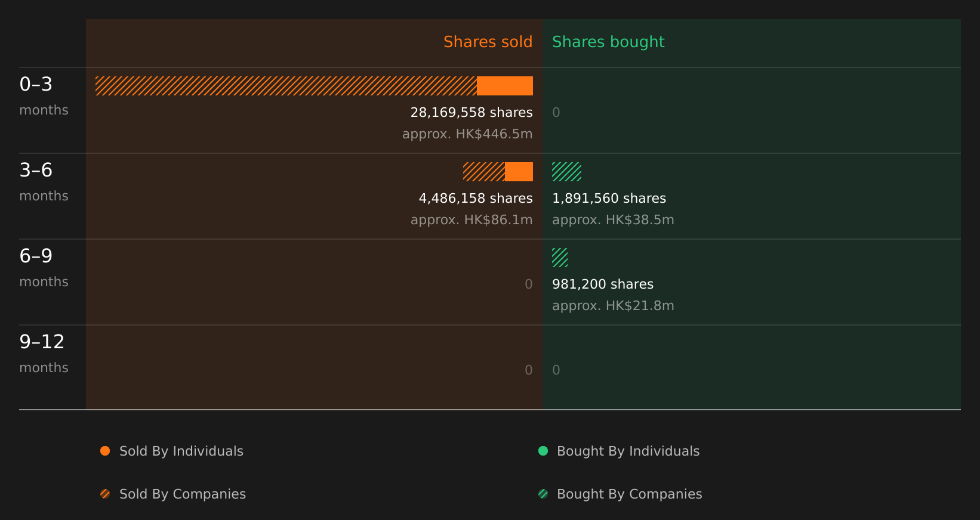The height and width of the screenshot is (520, 980).
Task: Select the Sold By Individuals legend label
Action: [x=181, y=451]
